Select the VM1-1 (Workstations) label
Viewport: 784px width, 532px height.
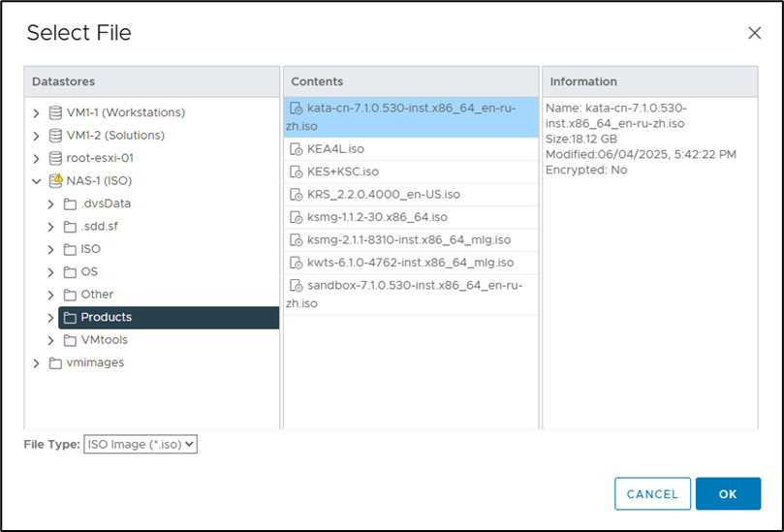126,113
